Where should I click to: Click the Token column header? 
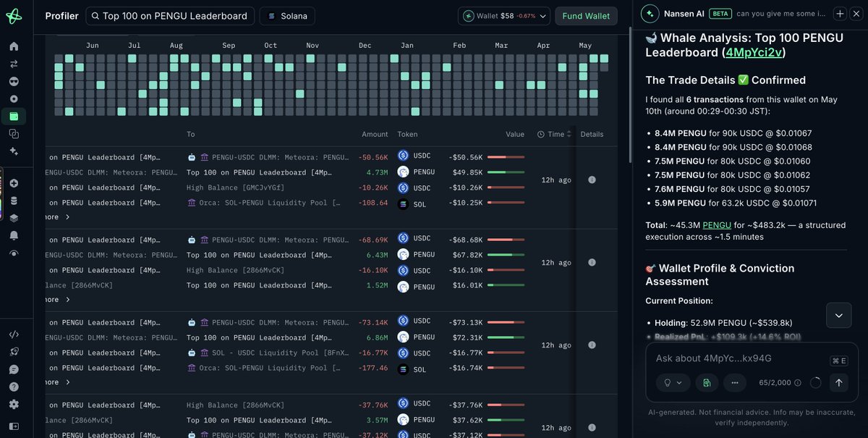point(407,134)
